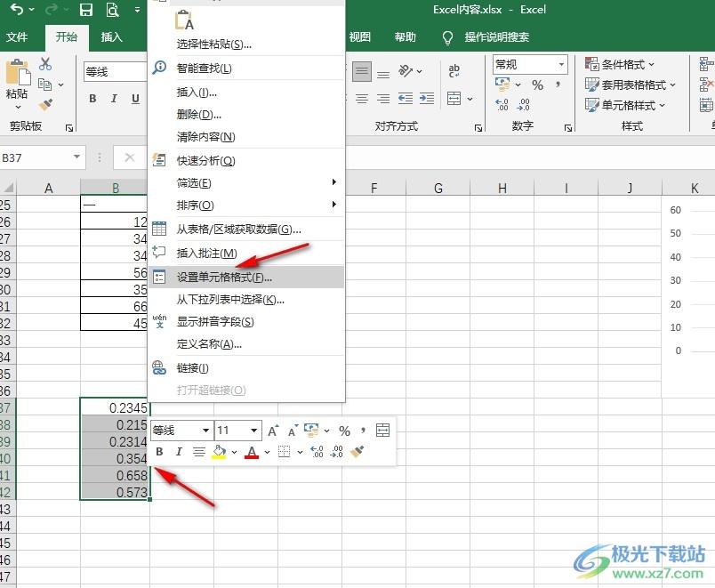This screenshot has height=588, width=715.
Task: Toggle Bold in the mini toolbar
Action: pos(159,452)
